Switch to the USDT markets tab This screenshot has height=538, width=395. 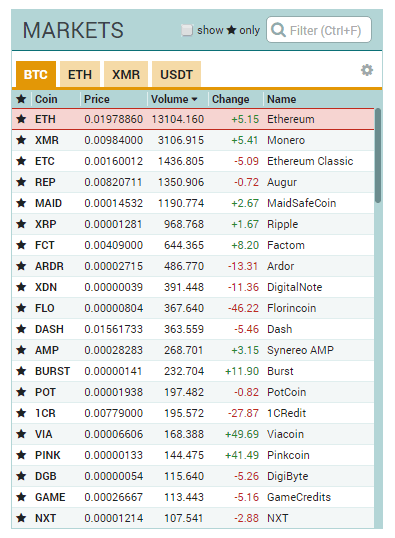tap(176, 74)
